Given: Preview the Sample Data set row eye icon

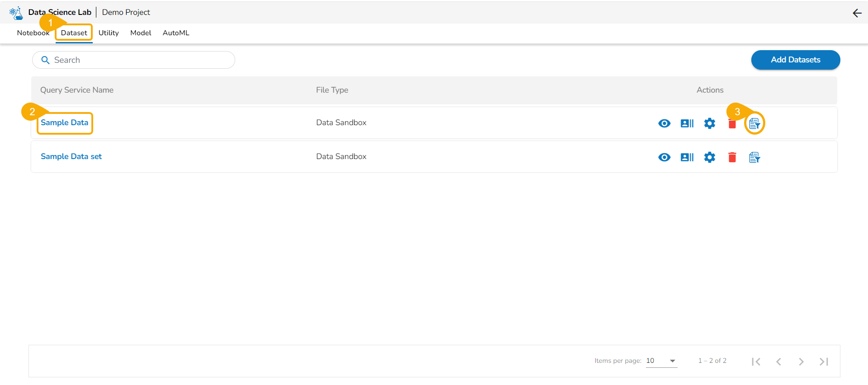Looking at the screenshot, I should [664, 157].
